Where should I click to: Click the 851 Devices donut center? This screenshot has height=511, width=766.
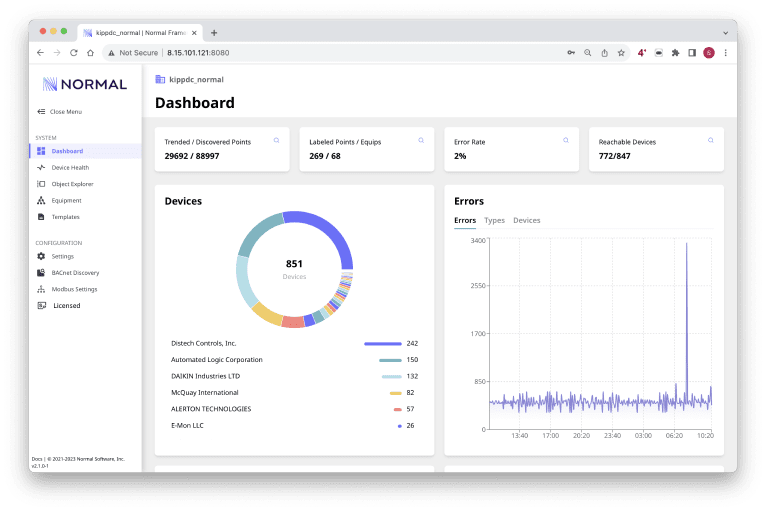[x=294, y=269]
